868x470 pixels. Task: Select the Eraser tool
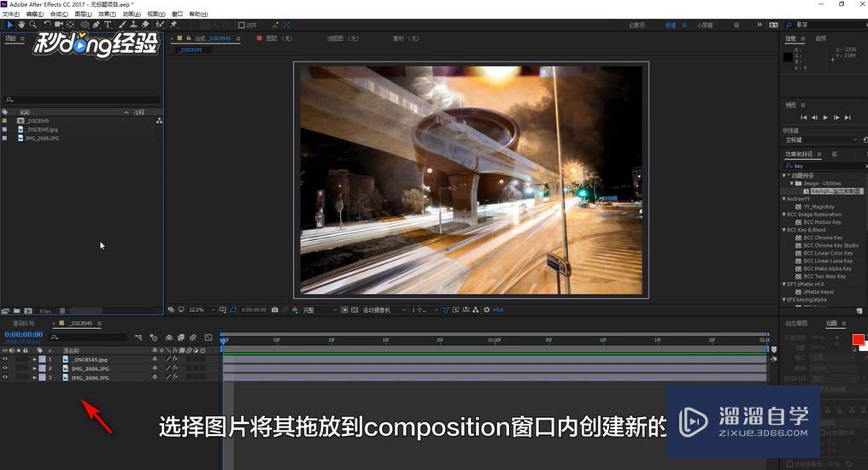point(145,25)
